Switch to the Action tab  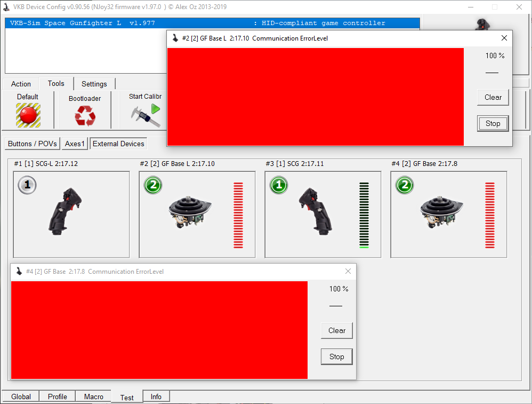(x=21, y=84)
